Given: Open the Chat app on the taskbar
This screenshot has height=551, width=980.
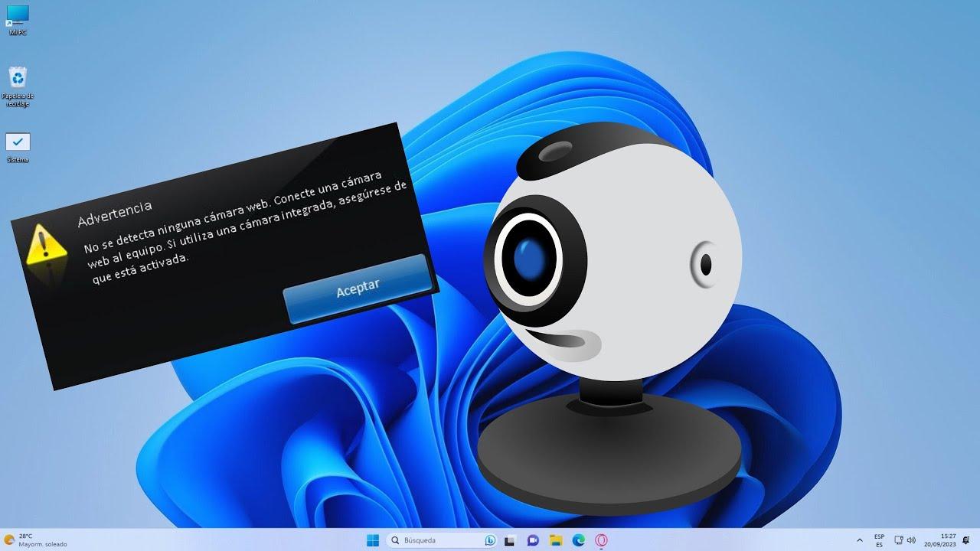Looking at the screenshot, I should click(x=533, y=540).
